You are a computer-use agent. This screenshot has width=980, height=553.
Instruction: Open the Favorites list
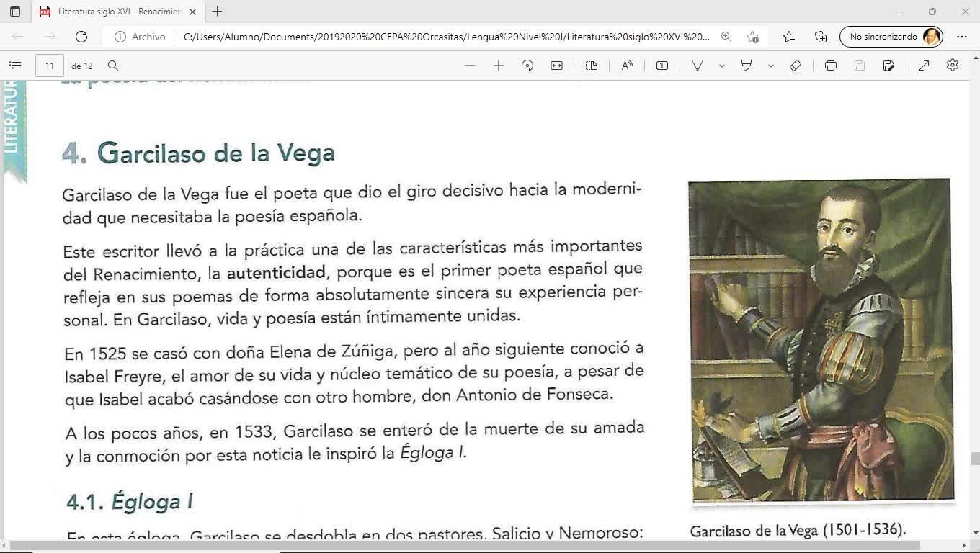coord(789,37)
